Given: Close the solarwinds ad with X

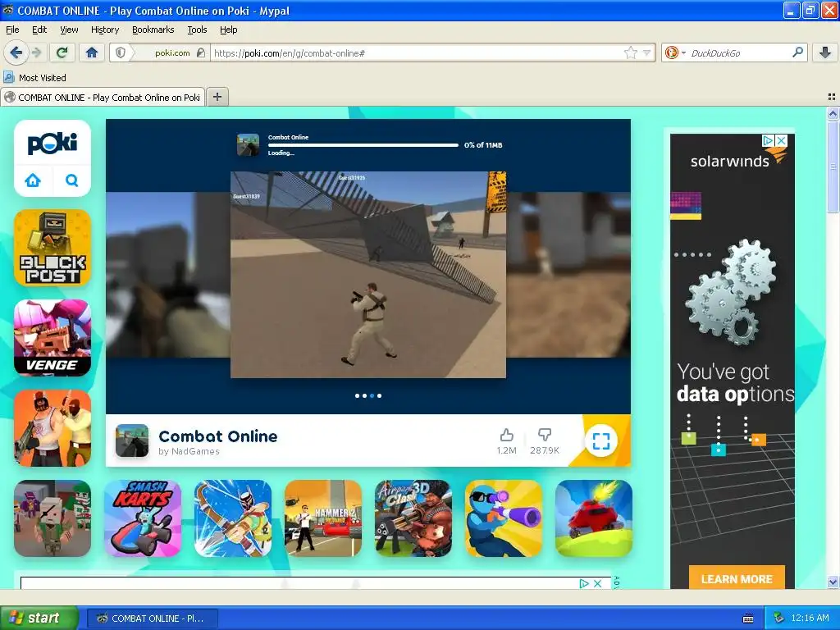Looking at the screenshot, I should point(782,140).
